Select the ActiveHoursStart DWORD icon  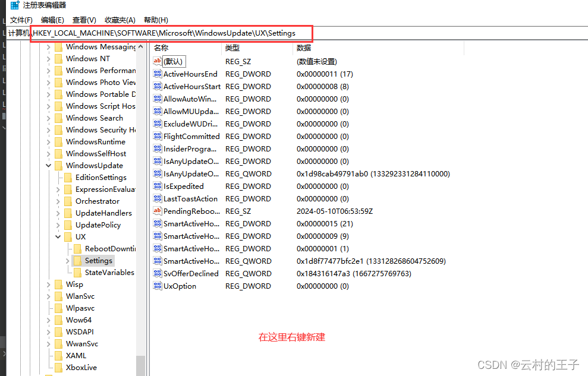click(158, 86)
